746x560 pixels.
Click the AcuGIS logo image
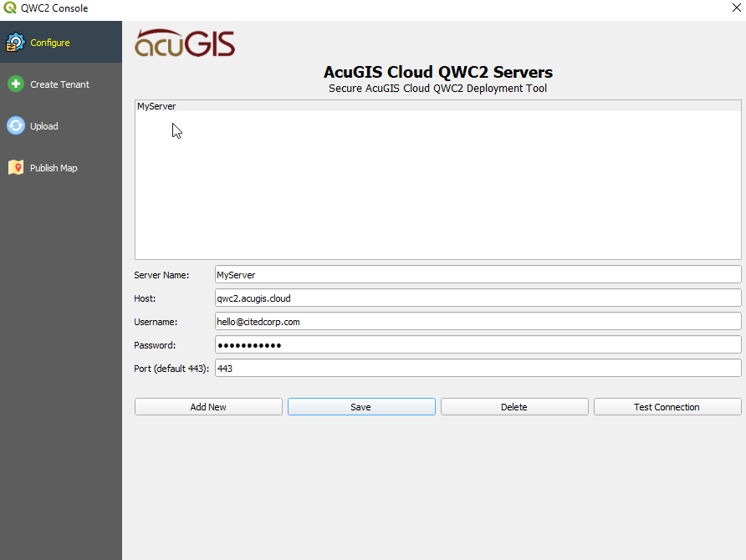click(185, 43)
